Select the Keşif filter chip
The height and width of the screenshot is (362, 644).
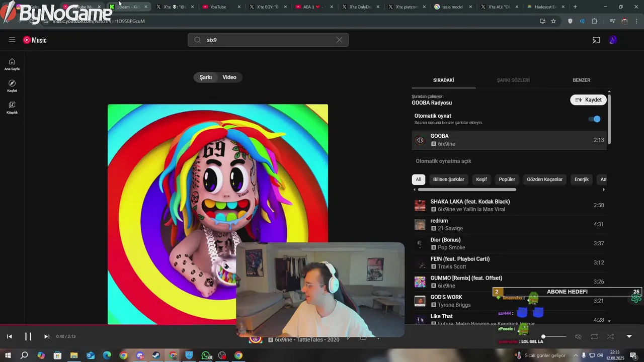(481, 179)
